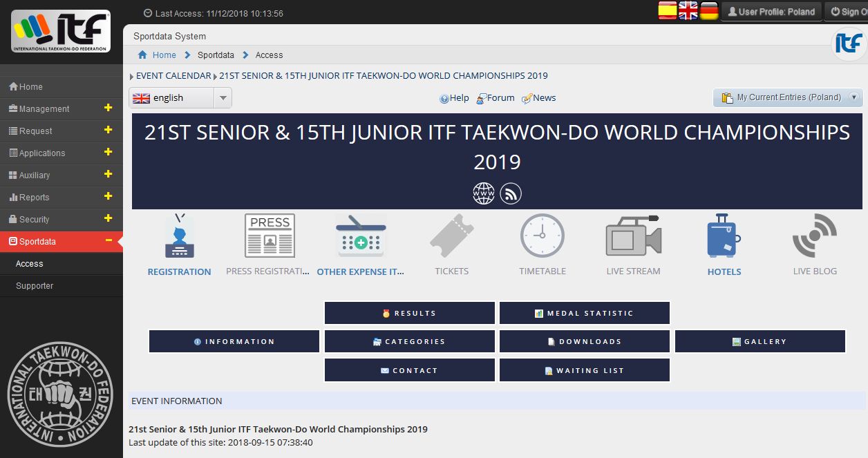
Task: Click the Applications sidebar item
Action: click(x=62, y=153)
